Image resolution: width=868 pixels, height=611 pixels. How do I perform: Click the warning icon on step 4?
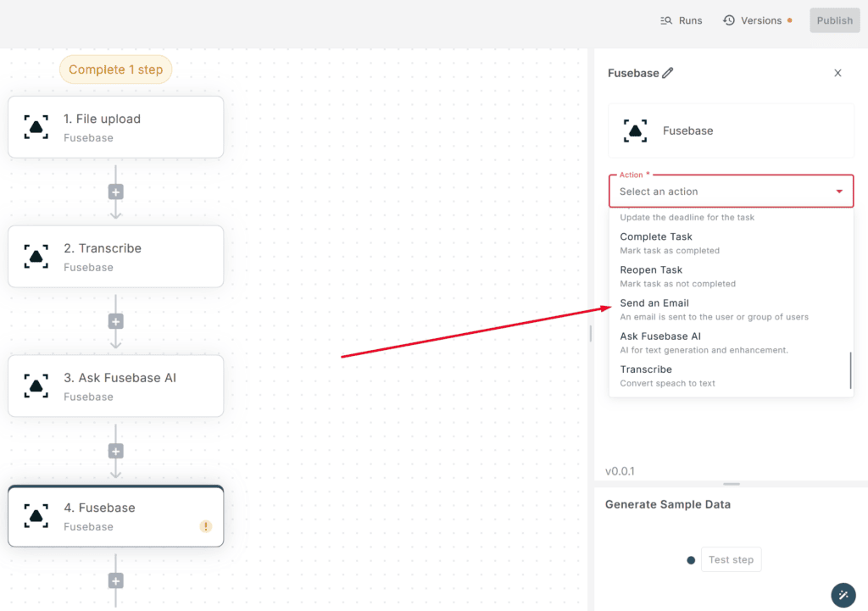point(206,526)
